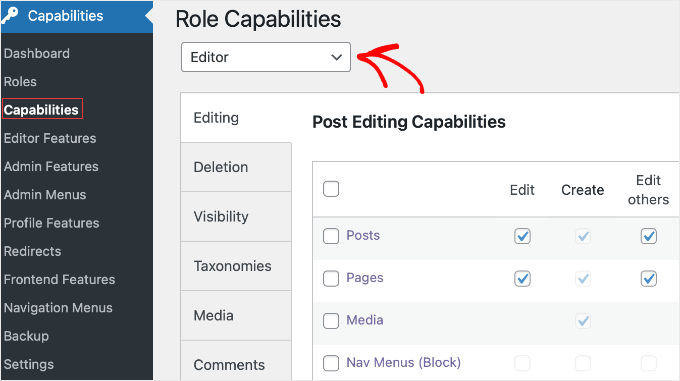Enable Edit capability for Nav Menus (Block)
Screen dimensions: 680x381
522,363
